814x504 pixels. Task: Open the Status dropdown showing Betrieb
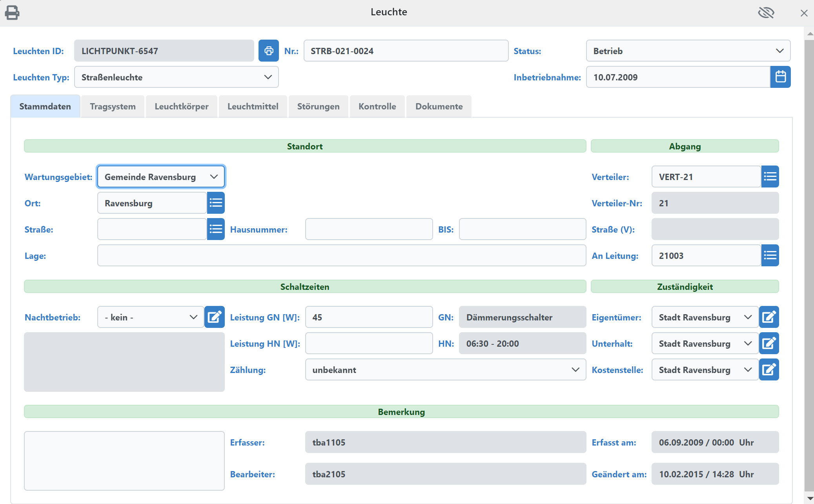pyautogui.click(x=688, y=51)
